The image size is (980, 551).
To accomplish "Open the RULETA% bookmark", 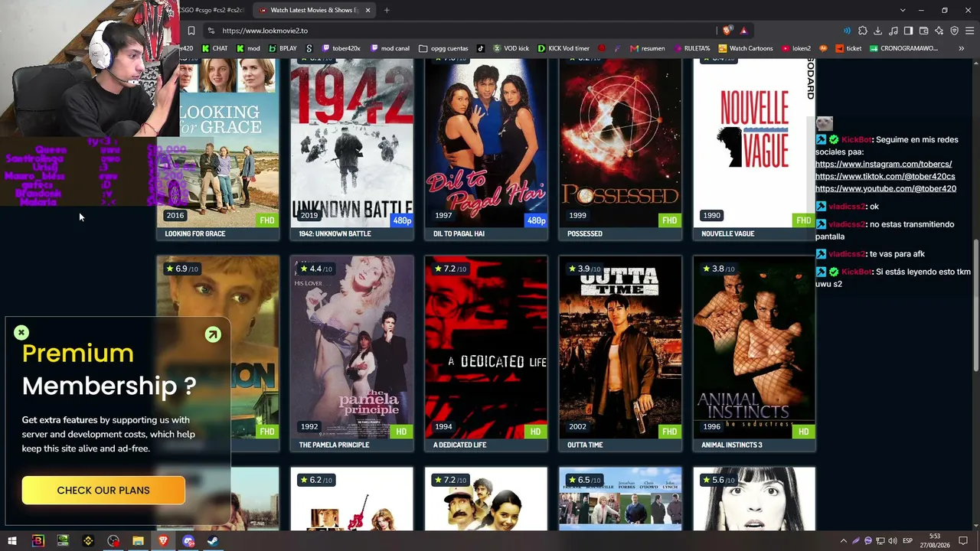I will 691,48.
